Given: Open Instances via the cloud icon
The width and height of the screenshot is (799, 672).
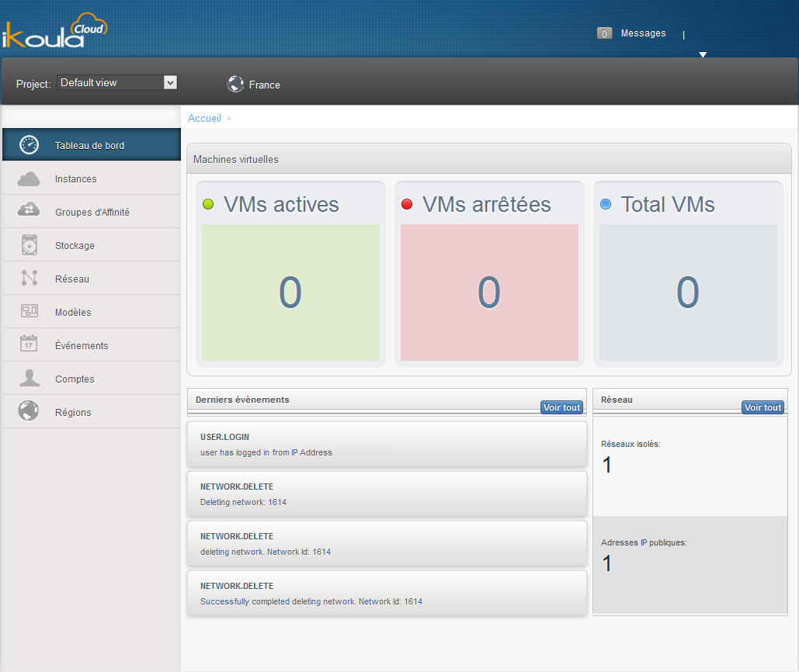Looking at the screenshot, I should [29, 179].
